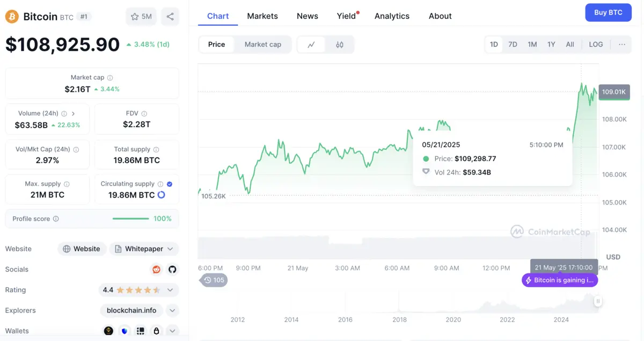644x341 pixels.
Task: Click the 2.97% Vol/Mkt Cap value
Action: click(47, 161)
